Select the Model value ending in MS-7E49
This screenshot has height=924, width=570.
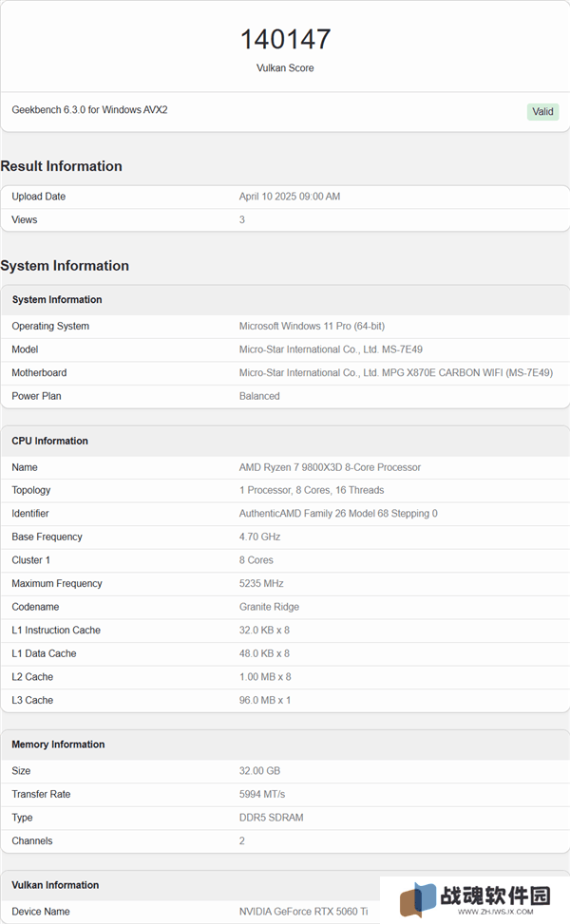pyautogui.click(x=331, y=349)
